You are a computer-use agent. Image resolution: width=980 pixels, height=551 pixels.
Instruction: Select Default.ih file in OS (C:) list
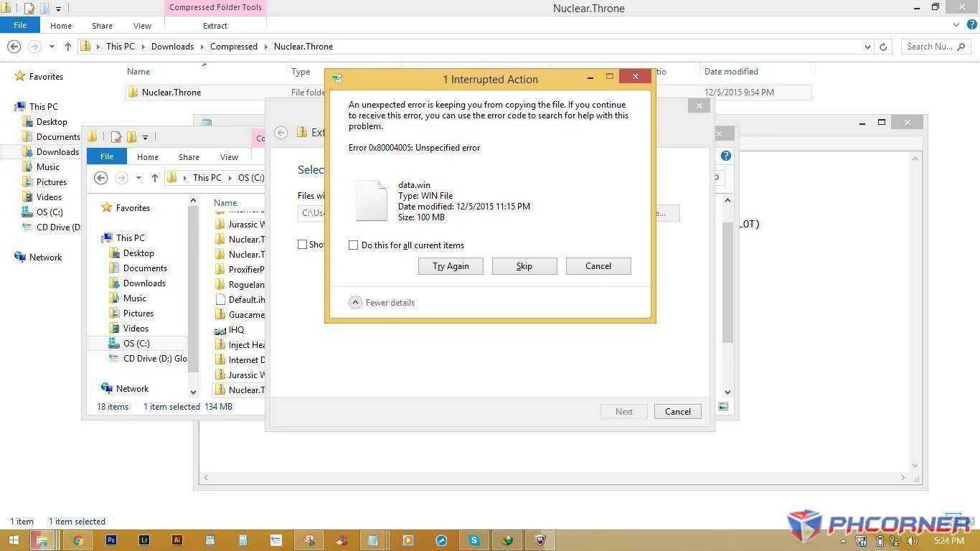246,300
